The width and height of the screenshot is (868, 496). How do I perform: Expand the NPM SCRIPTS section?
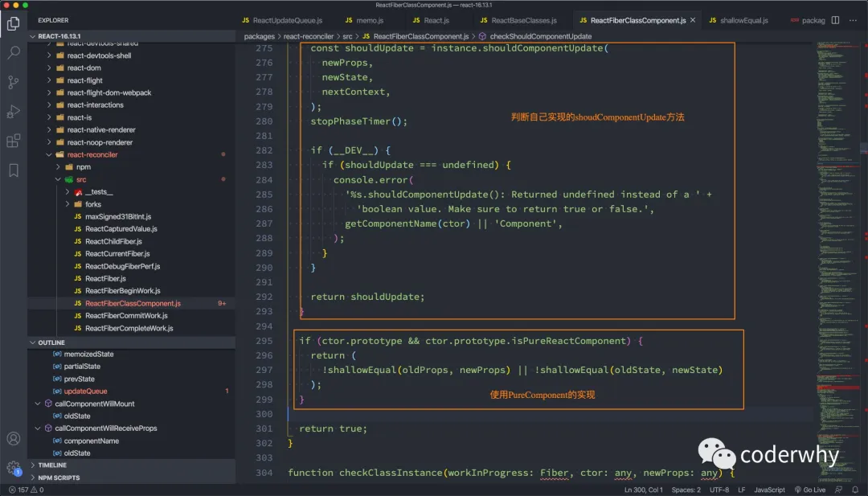point(131,478)
